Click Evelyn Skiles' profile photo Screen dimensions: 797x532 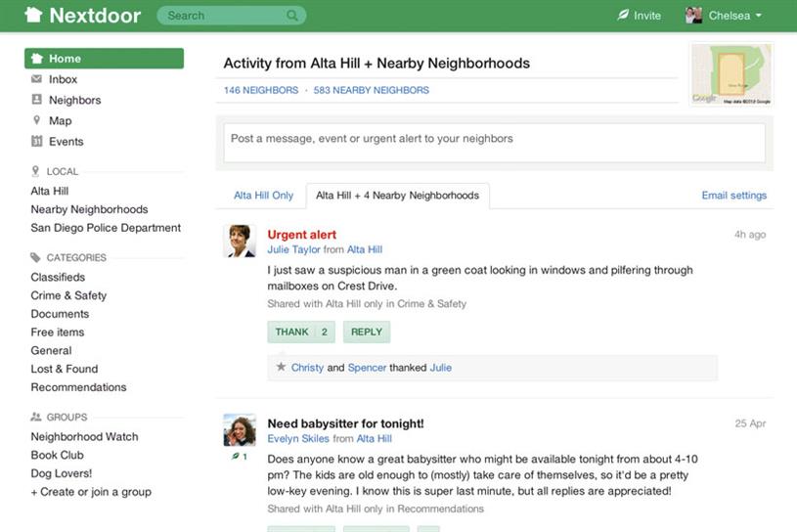[240, 430]
